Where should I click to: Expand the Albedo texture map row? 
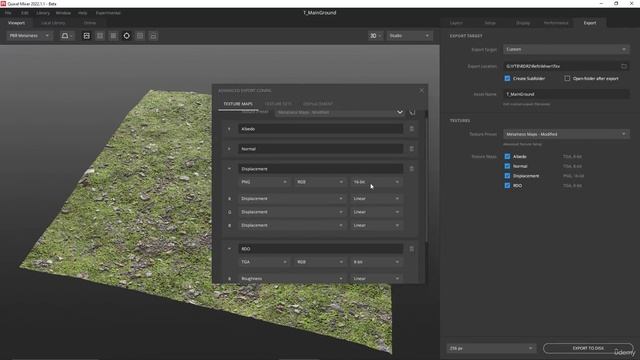(229, 129)
